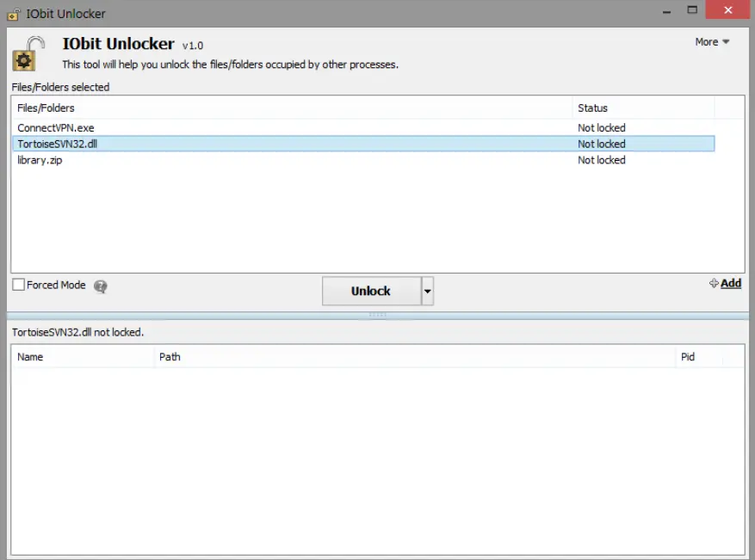
Task: Expand the Unlock button's arrow options
Action: coord(426,291)
